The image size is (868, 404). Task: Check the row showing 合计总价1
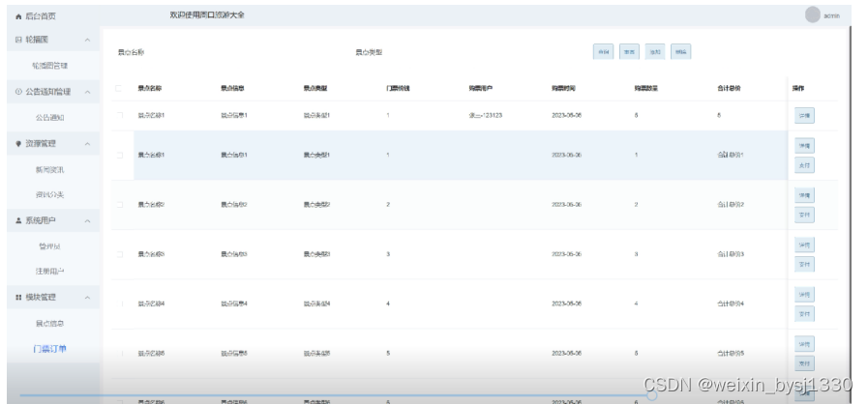pyautogui.click(x=120, y=155)
